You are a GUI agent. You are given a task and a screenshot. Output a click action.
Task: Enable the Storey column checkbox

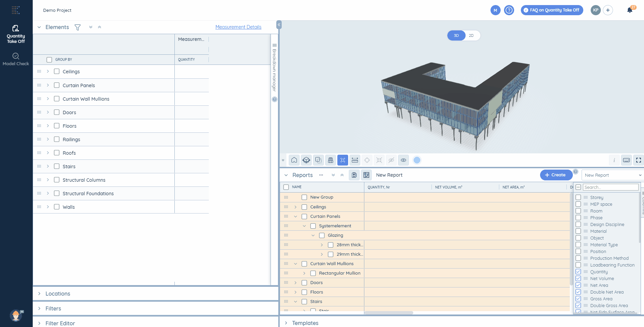click(578, 197)
